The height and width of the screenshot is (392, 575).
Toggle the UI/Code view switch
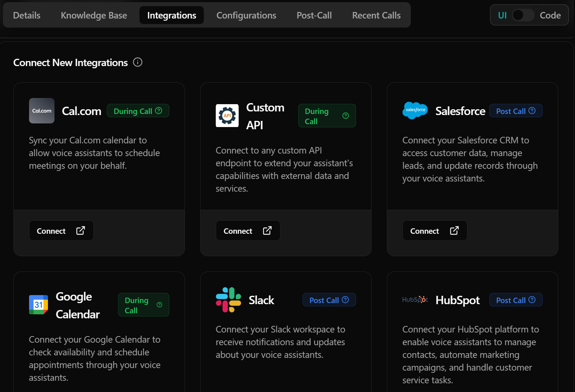click(x=523, y=15)
